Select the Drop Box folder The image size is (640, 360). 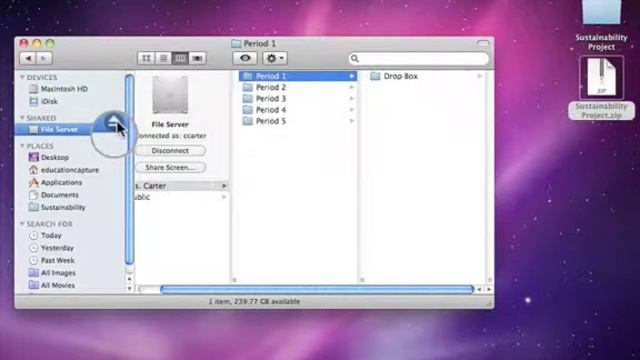[427, 76]
